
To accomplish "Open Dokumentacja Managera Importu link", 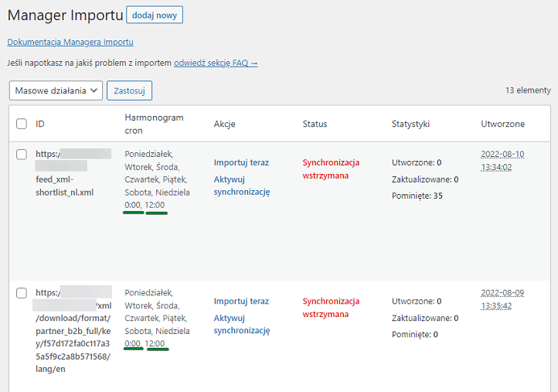I will point(70,42).
